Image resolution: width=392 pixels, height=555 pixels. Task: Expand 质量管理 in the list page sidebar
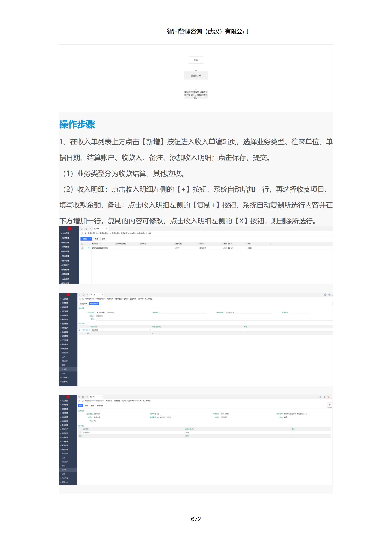65,270
